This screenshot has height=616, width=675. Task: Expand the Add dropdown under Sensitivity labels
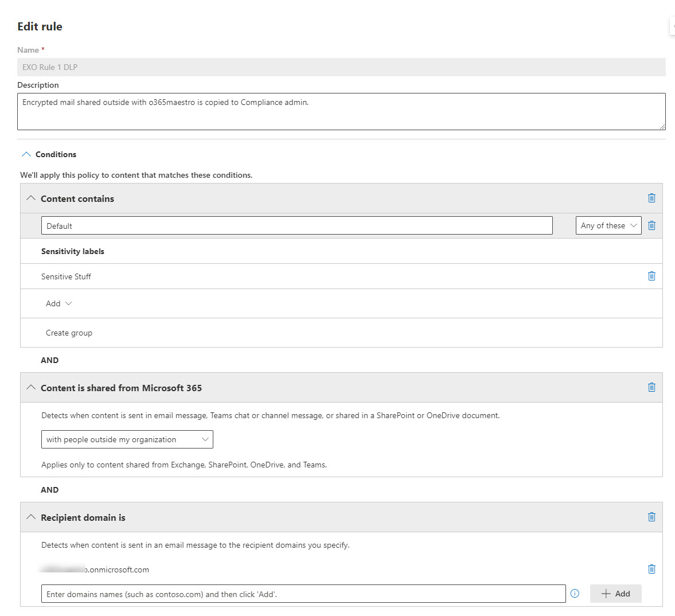pos(58,303)
